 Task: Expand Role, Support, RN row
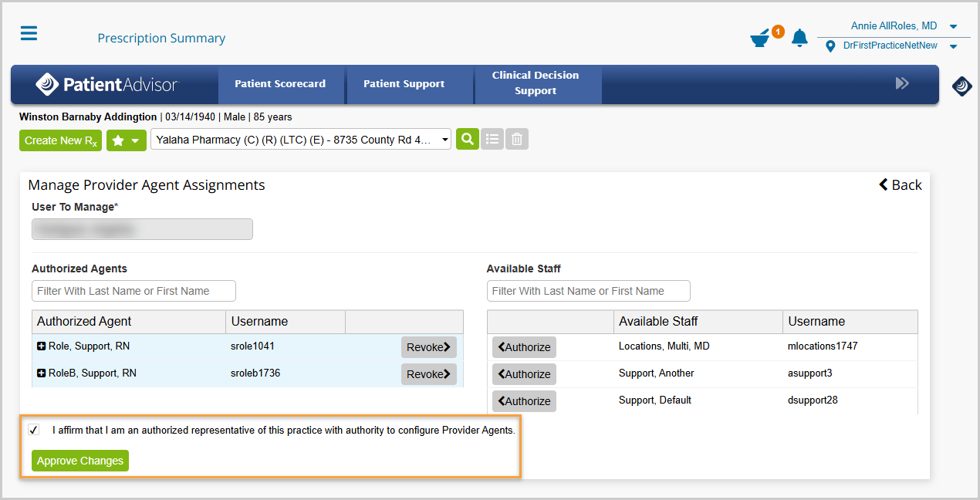(42, 346)
